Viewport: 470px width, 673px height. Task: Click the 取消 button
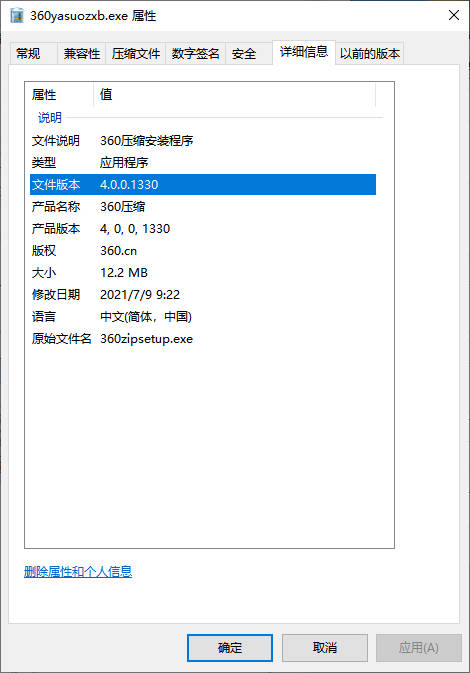(x=325, y=648)
